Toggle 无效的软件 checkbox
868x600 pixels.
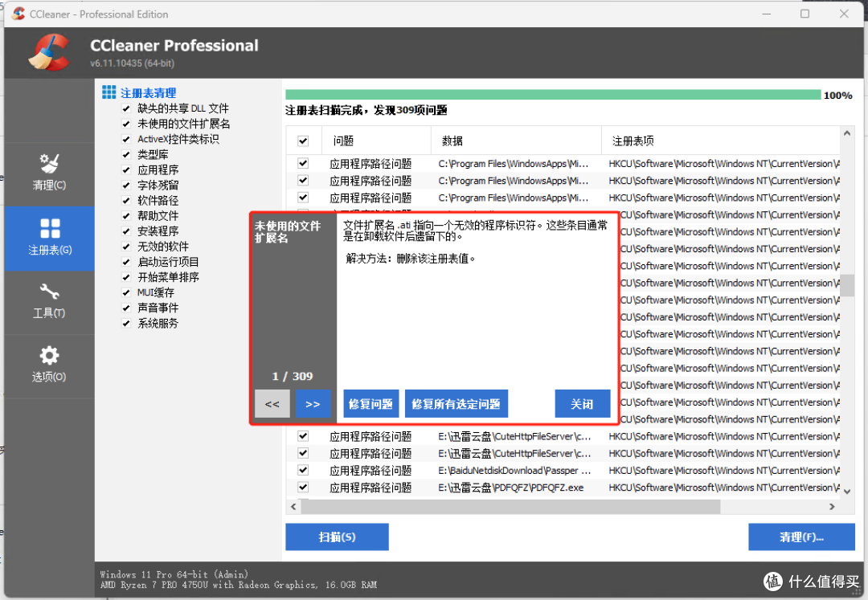126,247
